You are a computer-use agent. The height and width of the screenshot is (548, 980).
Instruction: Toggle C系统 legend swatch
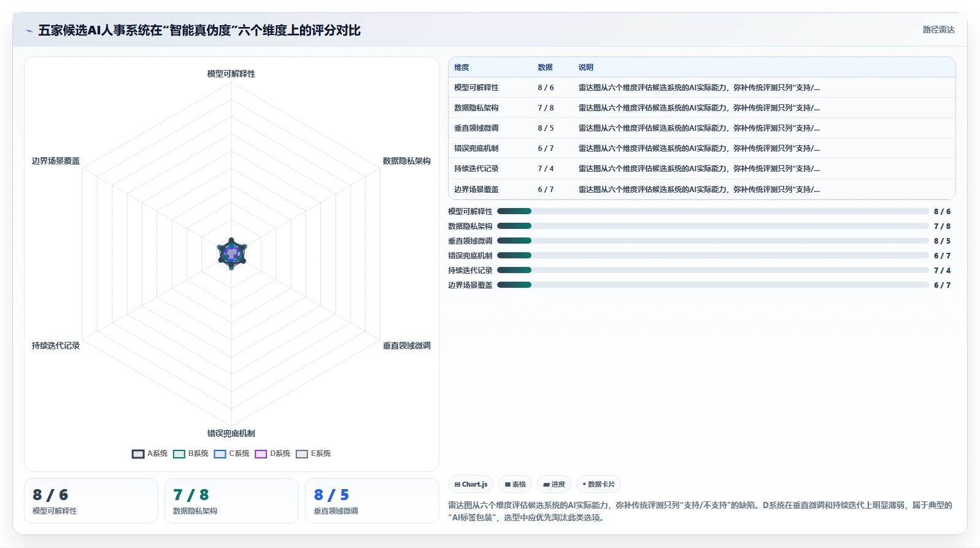tap(220, 454)
